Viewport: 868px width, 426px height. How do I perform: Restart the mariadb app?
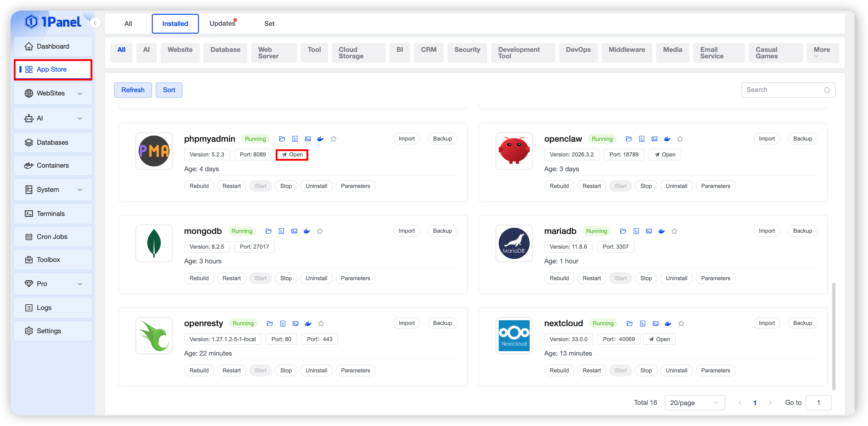[591, 278]
